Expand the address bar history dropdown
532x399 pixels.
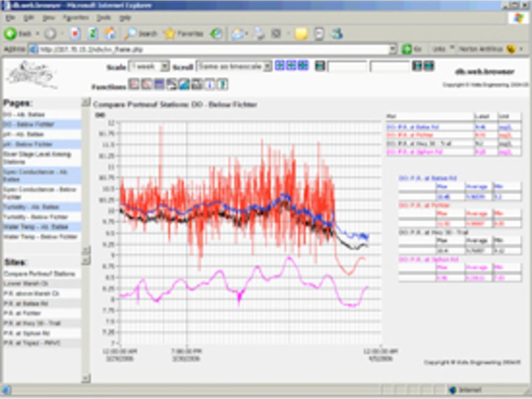click(x=393, y=49)
